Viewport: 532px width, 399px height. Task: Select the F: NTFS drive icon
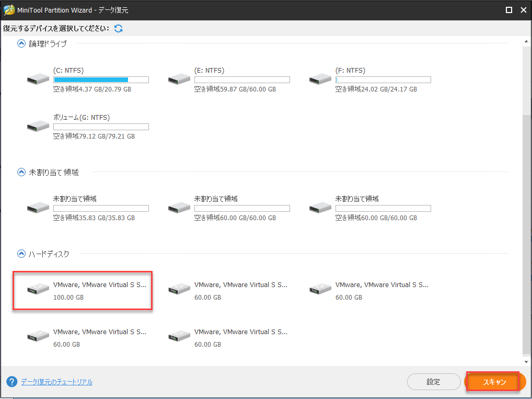pyautogui.click(x=320, y=78)
